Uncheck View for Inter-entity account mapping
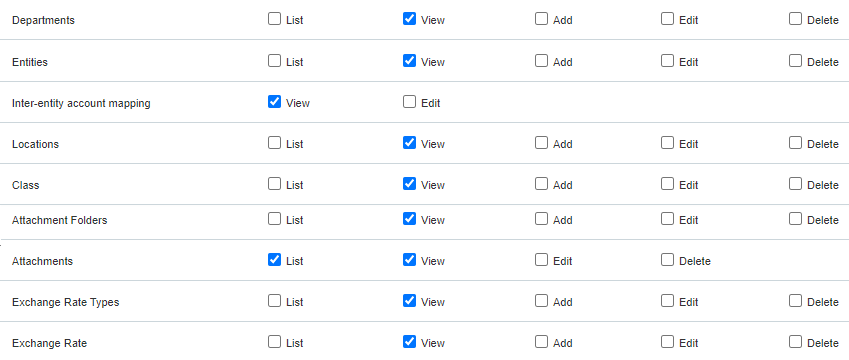Screen dimensions: 849x360 pyautogui.click(x=275, y=102)
